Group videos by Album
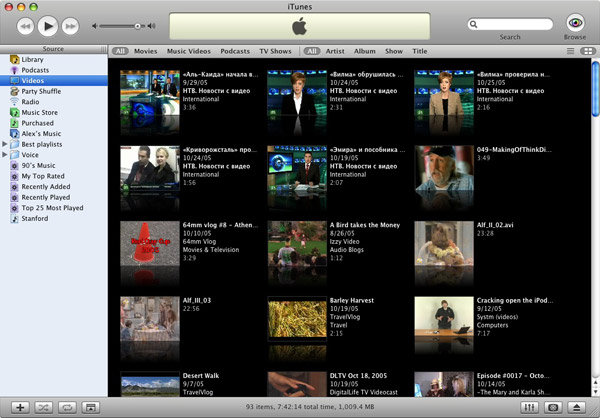Viewport: 600px width, 418px height. (x=364, y=51)
